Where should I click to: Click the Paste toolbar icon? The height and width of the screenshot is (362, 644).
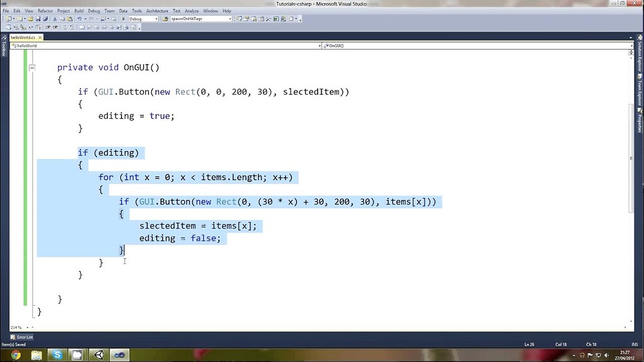coord(70,18)
